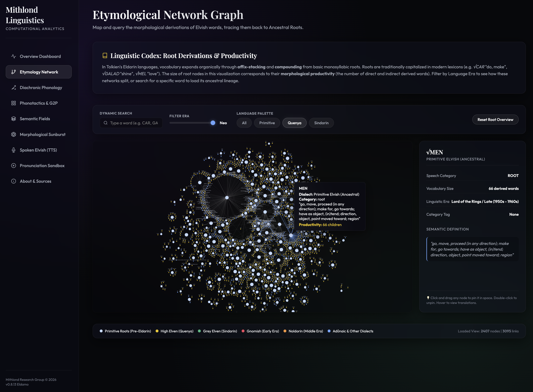This screenshot has height=392, width=533.
Task: Click the Pronunciation Sandbox play icon
Action: [14, 166]
